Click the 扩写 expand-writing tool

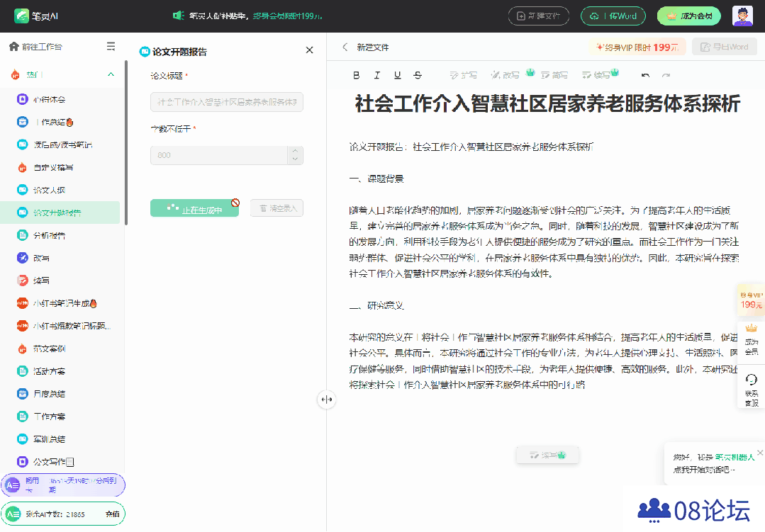tap(464, 75)
